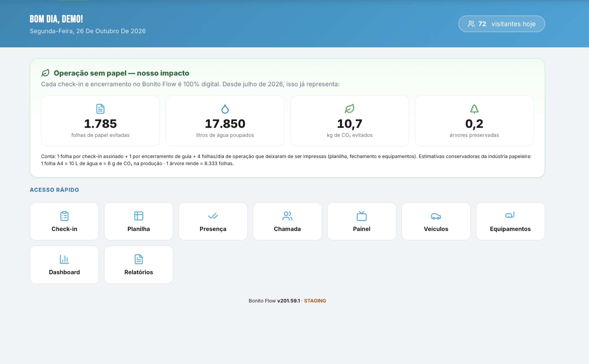Select the Chamada label
This screenshot has width=589, height=364.
pos(287,229)
